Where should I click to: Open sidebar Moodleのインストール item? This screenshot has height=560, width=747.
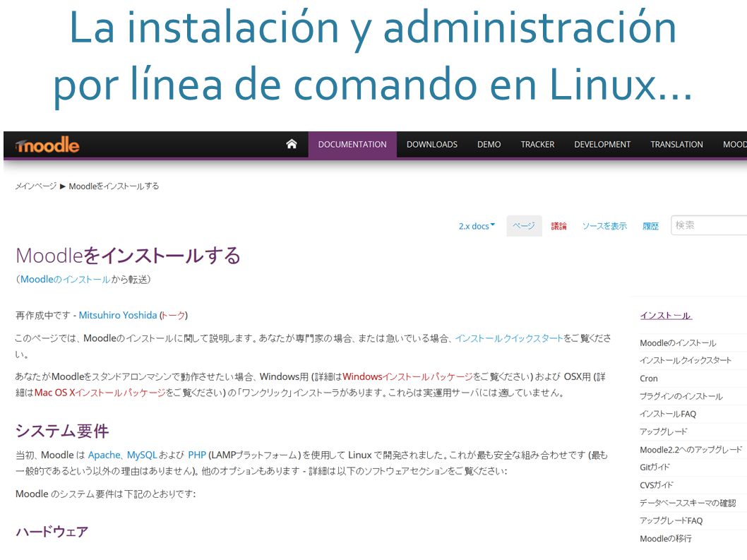point(677,343)
